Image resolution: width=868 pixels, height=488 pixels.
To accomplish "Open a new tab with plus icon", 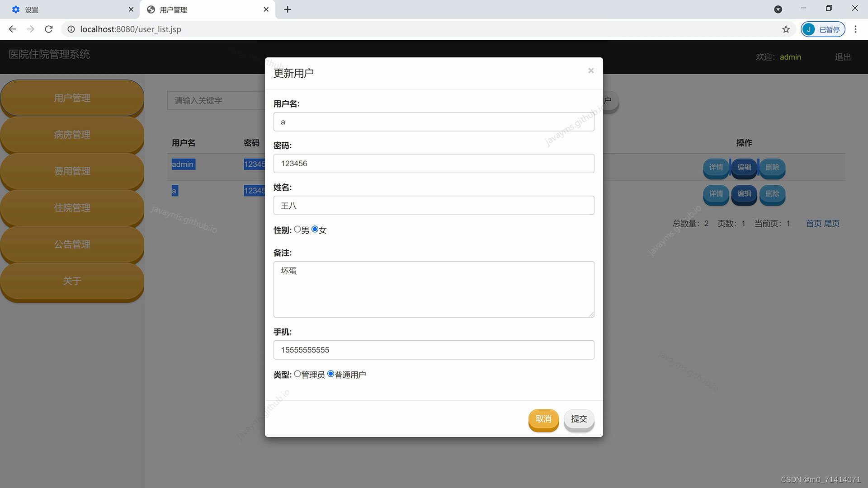I will (x=288, y=9).
